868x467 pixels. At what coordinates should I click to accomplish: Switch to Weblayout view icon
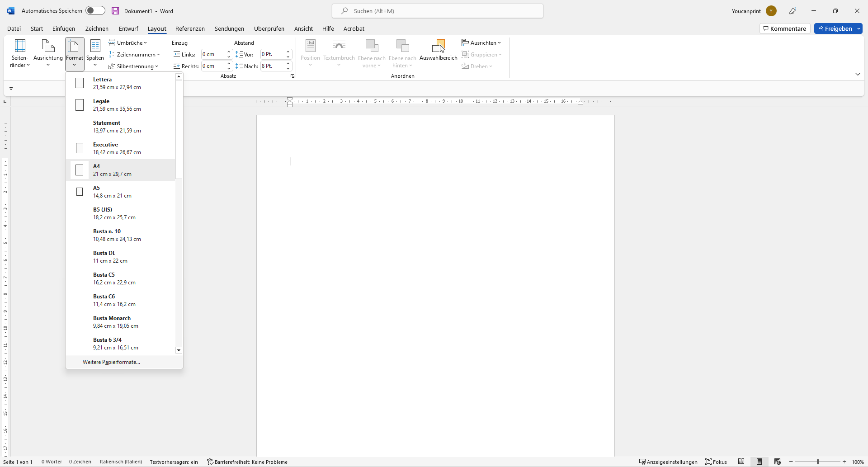click(x=778, y=462)
